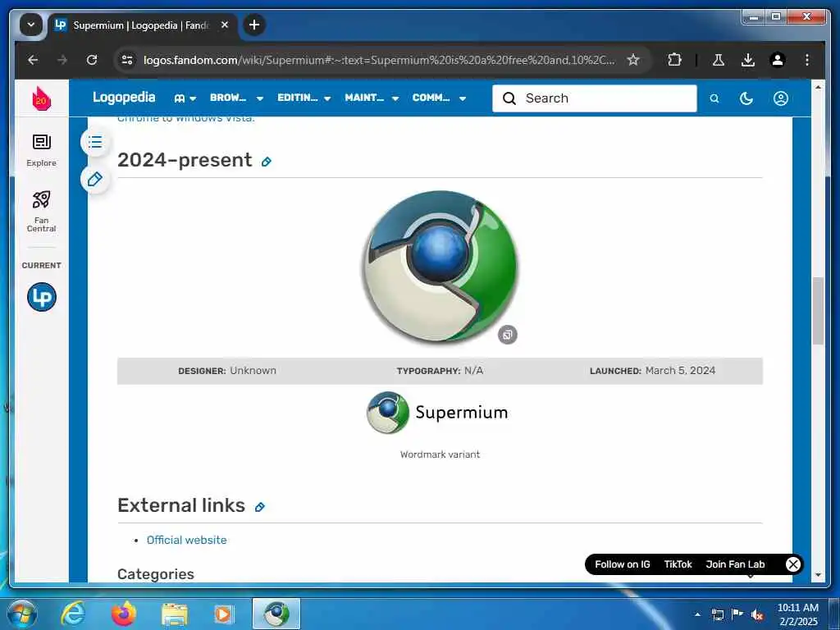Open the tab search dropdown
The width and height of the screenshot is (840, 630).
coord(31,25)
